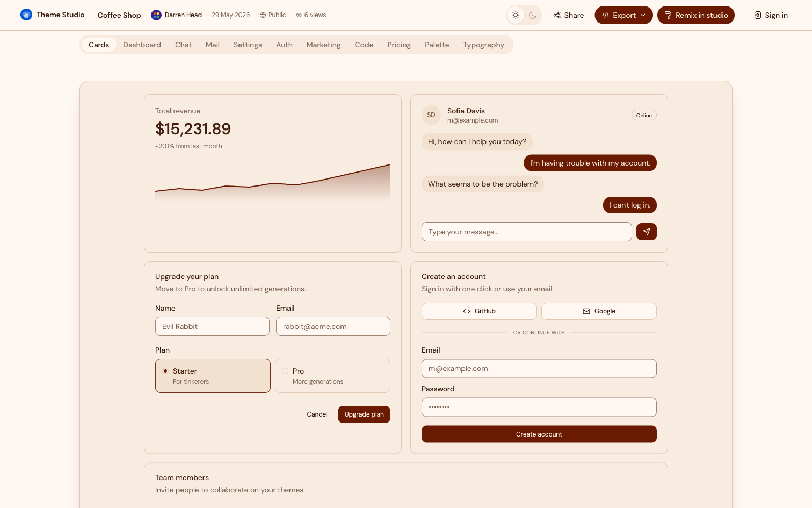Image resolution: width=812 pixels, height=508 pixels.
Task: Click the m@example.com Email input field
Action: click(x=539, y=368)
